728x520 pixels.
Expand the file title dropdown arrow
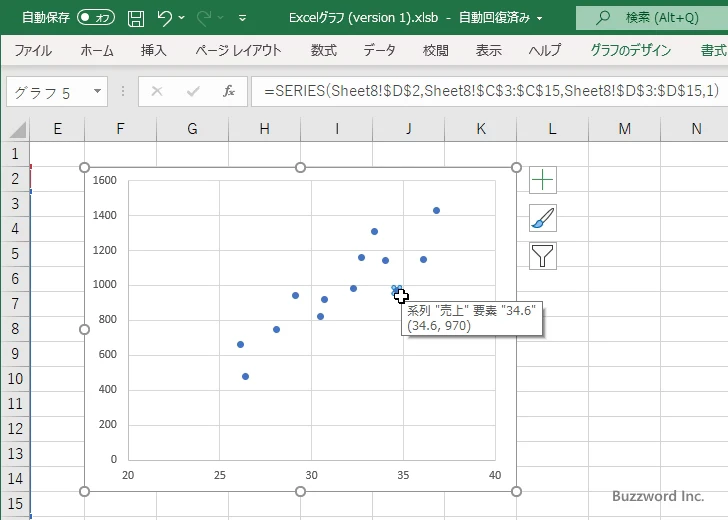click(x=540, y=18)
